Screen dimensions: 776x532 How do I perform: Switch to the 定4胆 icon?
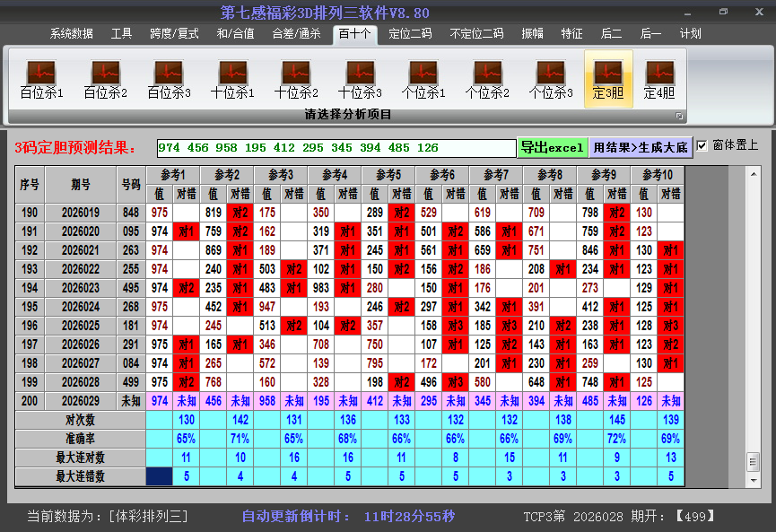[x=659, y=79]
